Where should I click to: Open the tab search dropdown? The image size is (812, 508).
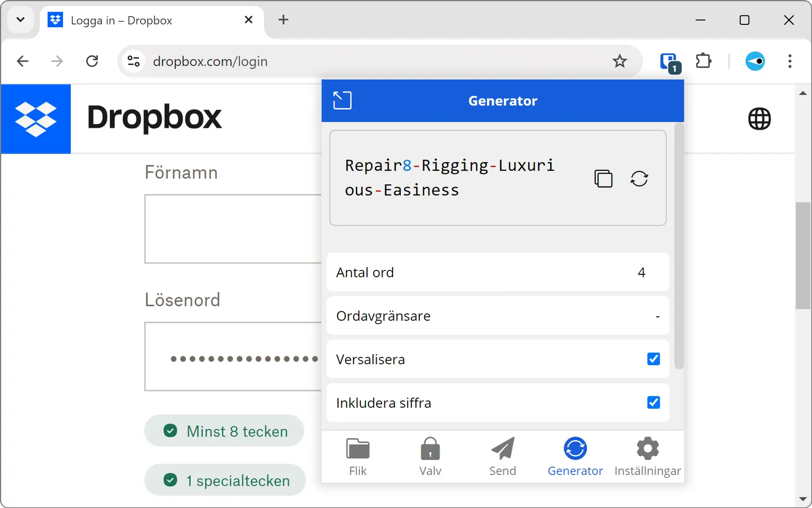pyautogui.click(x=20, y=19)
